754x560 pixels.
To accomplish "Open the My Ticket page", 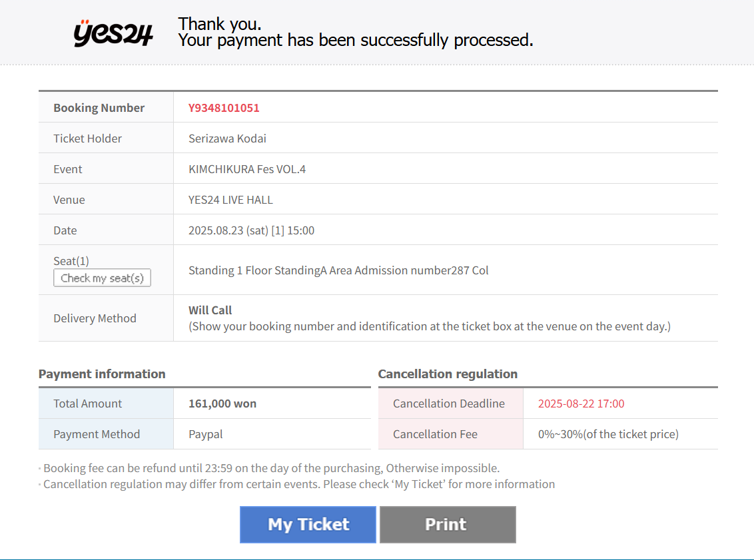I will (308, 525).
